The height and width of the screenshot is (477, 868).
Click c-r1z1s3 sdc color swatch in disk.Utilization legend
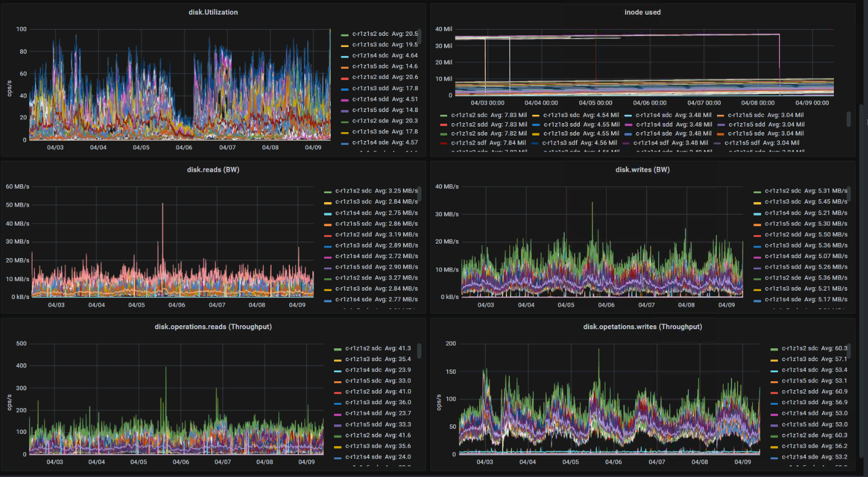coord(345,45)
